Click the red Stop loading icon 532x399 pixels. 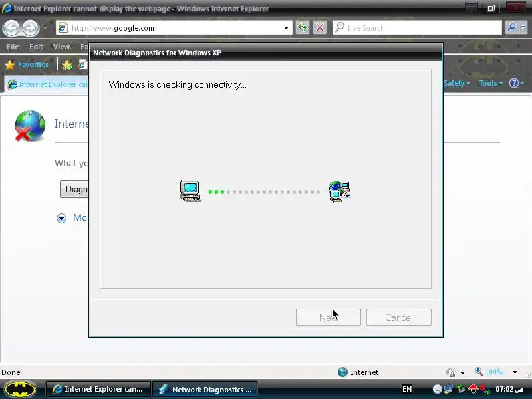click(320, 27)
